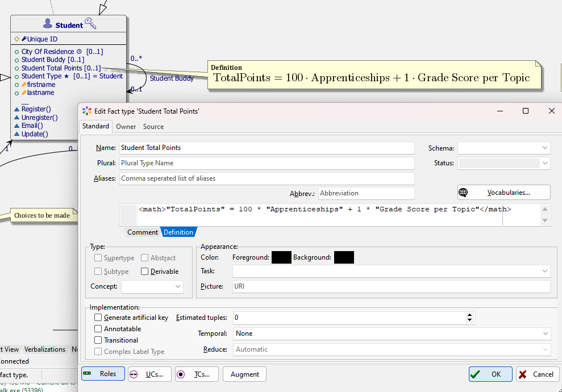Click the green checkmark on OK button

click(x=476, y=374)
